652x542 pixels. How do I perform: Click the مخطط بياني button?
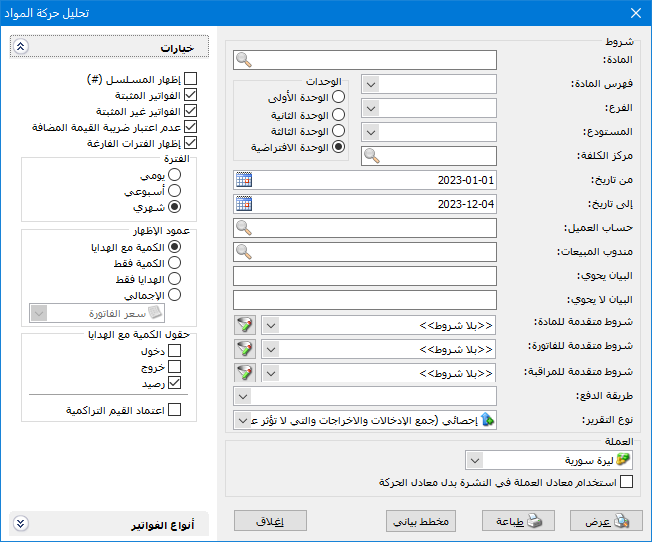[x=421, y=521]
